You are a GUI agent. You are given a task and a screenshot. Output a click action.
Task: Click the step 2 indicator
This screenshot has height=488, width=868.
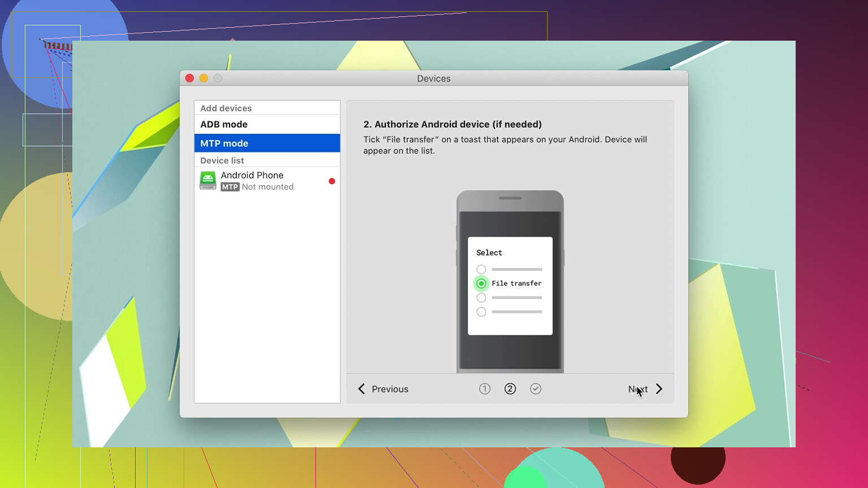click(510, 389)
